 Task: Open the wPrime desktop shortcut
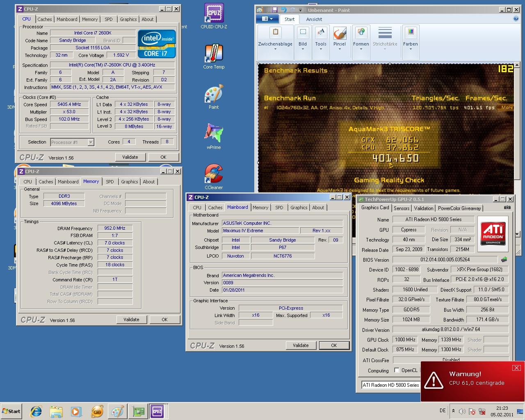click(x=214, y=137)
